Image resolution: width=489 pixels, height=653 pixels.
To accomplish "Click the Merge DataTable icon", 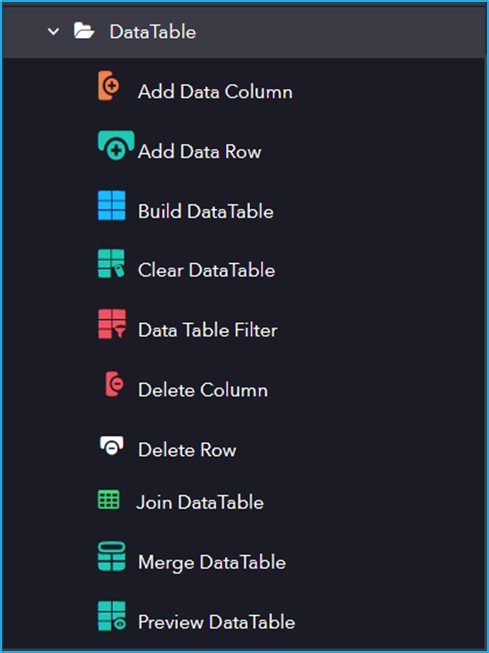I will (x=112, y=556).
